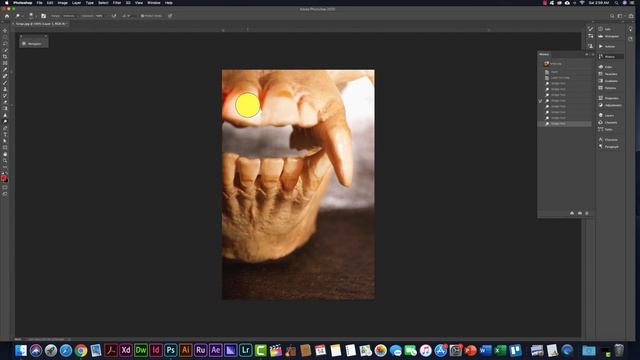
Task: Click the red foreground color swatch
Action: pos(4,178)
